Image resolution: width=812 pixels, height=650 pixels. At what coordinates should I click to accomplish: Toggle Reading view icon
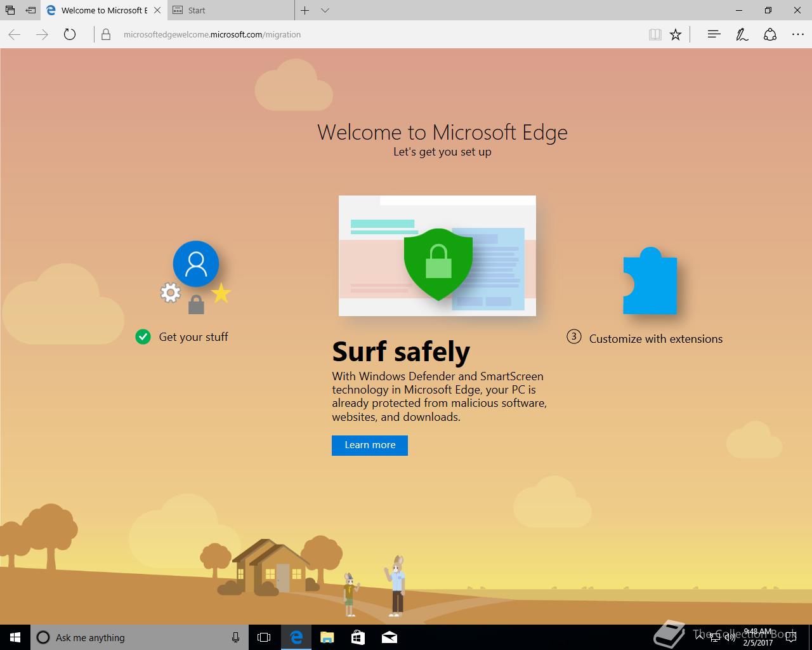pos(655,34)
